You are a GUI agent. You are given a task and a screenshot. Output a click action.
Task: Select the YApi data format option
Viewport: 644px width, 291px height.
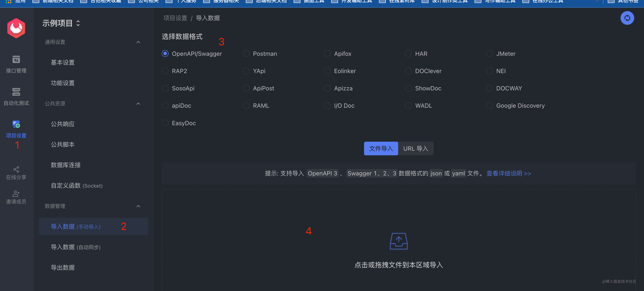click(x=246, y=71)
